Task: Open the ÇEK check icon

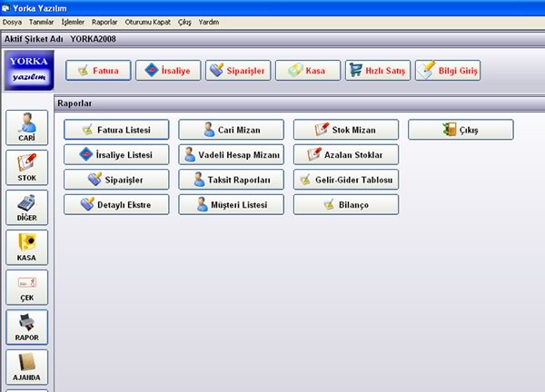Action: (26, 287)
